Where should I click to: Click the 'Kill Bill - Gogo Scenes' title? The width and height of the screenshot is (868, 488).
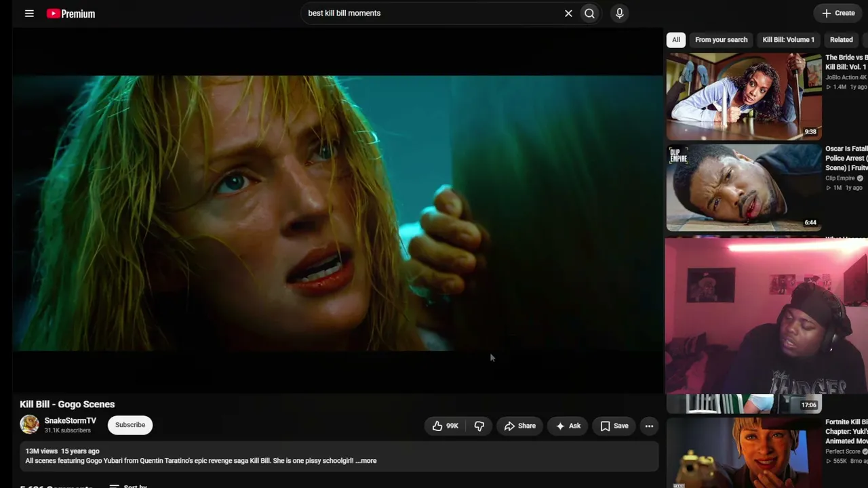point(67,405)
